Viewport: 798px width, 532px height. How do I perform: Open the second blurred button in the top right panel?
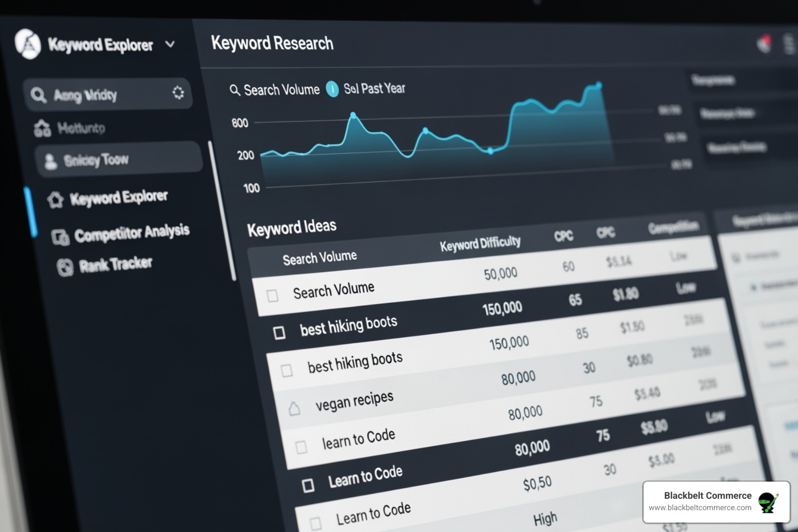coord(748,113)
